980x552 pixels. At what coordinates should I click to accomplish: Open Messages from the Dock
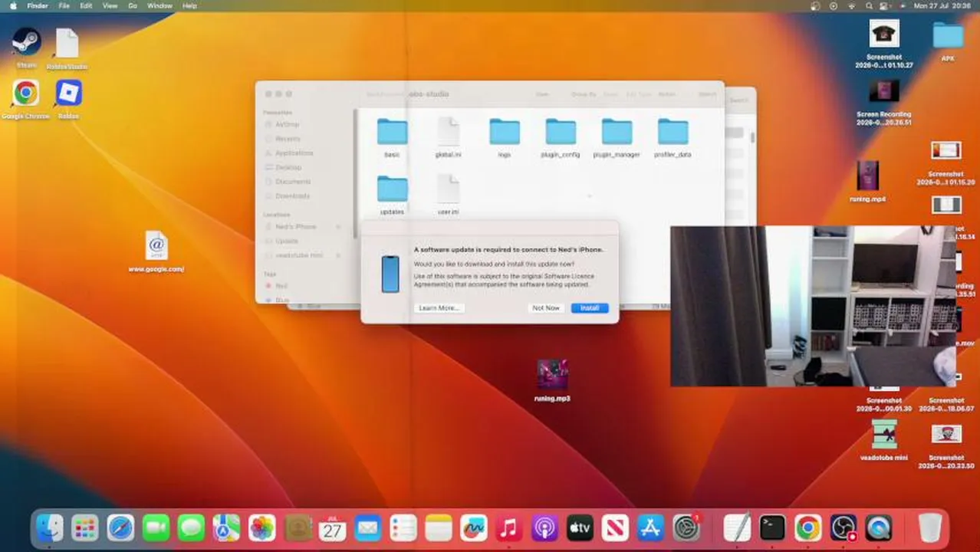(191, 527)
